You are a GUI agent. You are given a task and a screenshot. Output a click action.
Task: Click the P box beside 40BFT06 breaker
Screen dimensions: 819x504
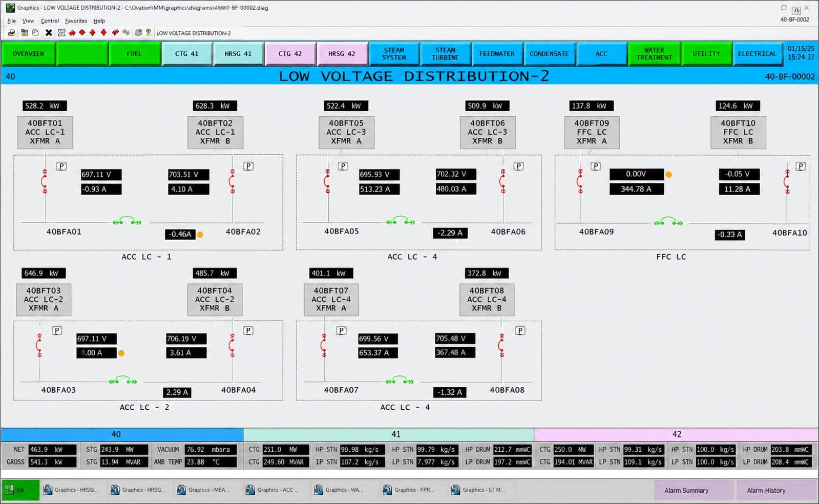pyautogui.click(x=519, y=166)
